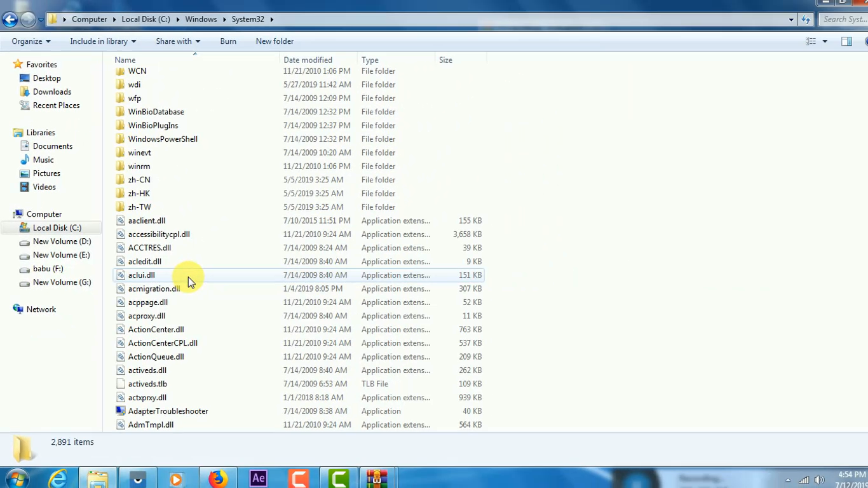
Task: Click the Burn toolbar button
Action: tap(228, 41)
